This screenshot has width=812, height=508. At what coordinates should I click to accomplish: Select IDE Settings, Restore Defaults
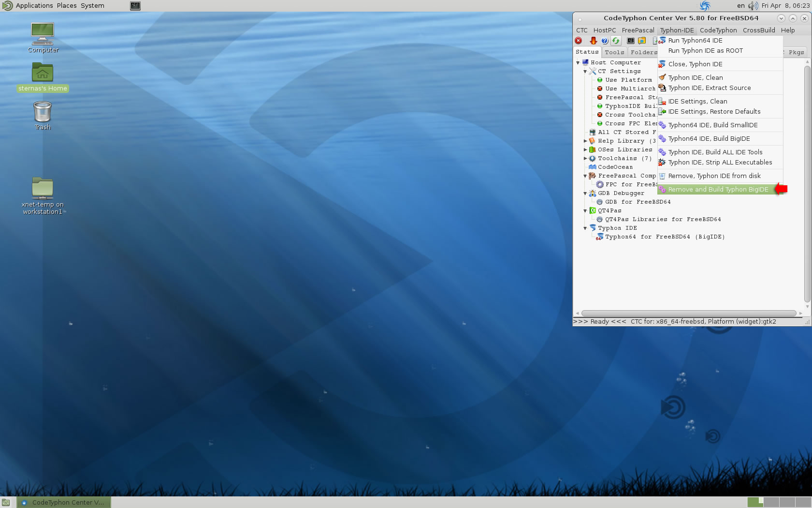click(720, 111)
